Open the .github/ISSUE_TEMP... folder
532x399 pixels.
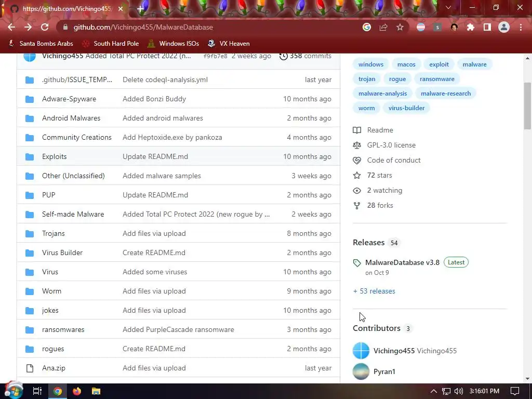77,79
